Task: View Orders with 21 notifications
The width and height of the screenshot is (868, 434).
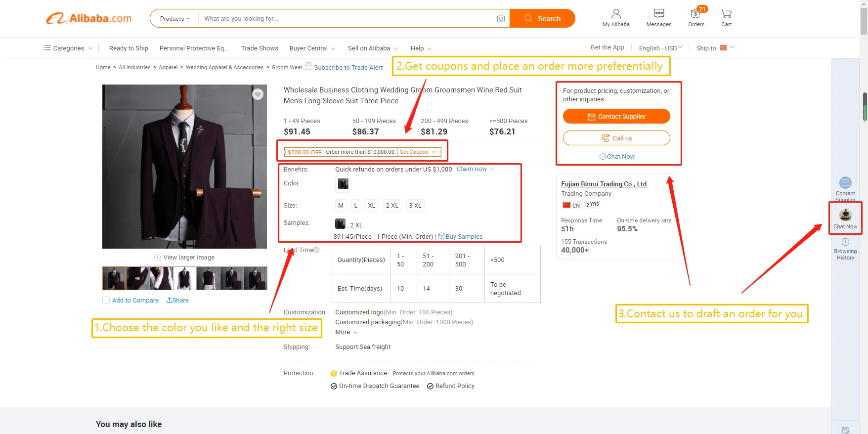Action: (x=696, y=18)
